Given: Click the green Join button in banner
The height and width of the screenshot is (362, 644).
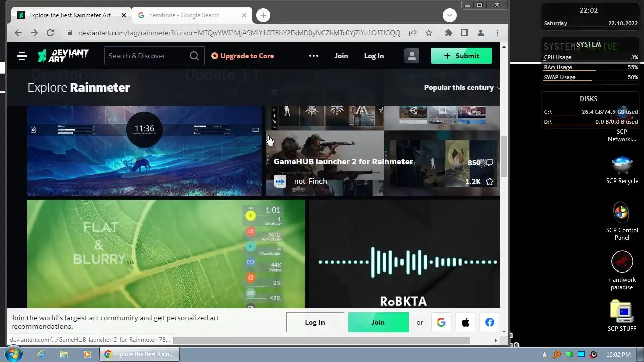Looking at the screenshot, I should [x=378, y=322].
